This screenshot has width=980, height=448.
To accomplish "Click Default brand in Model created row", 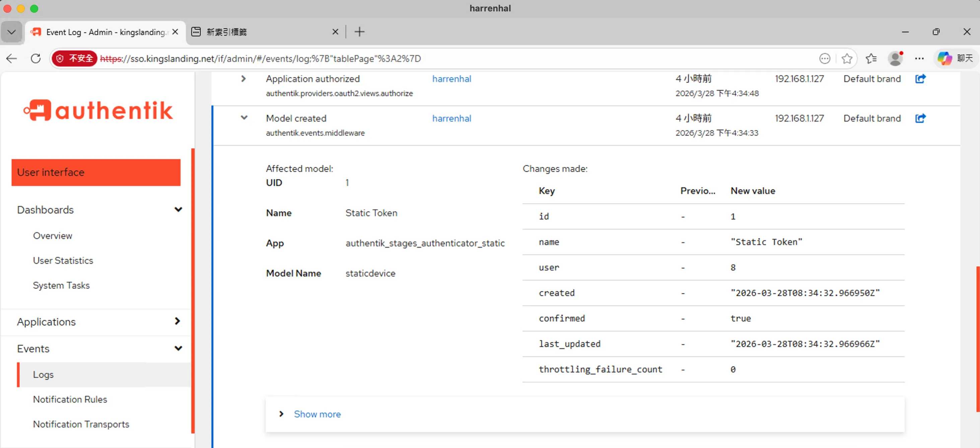I will tap(872, 118).
